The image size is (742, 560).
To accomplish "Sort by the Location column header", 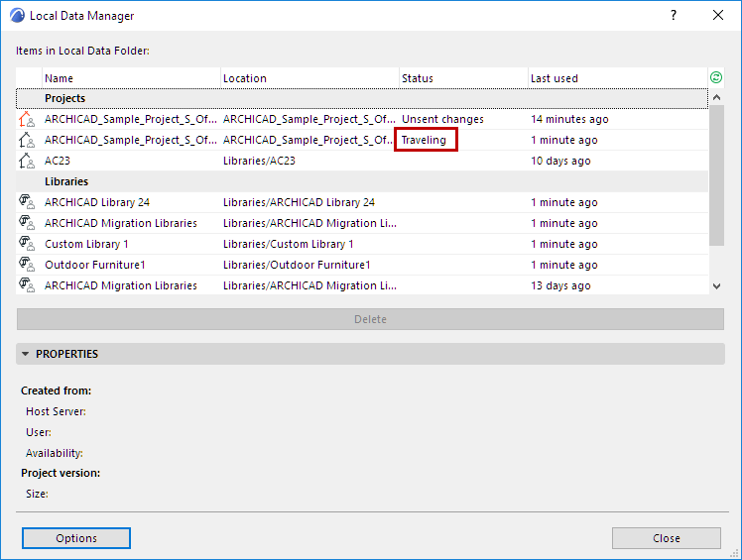I will pos(309,78).
